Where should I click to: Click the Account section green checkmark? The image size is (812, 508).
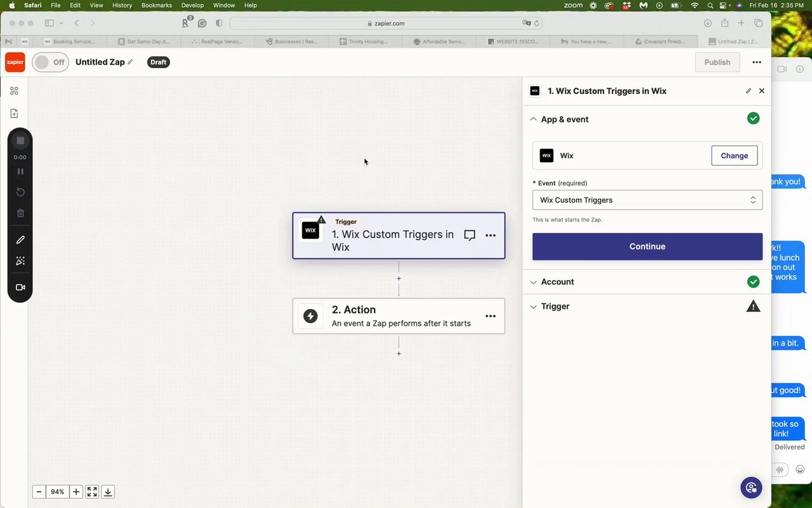coord(753,281)
